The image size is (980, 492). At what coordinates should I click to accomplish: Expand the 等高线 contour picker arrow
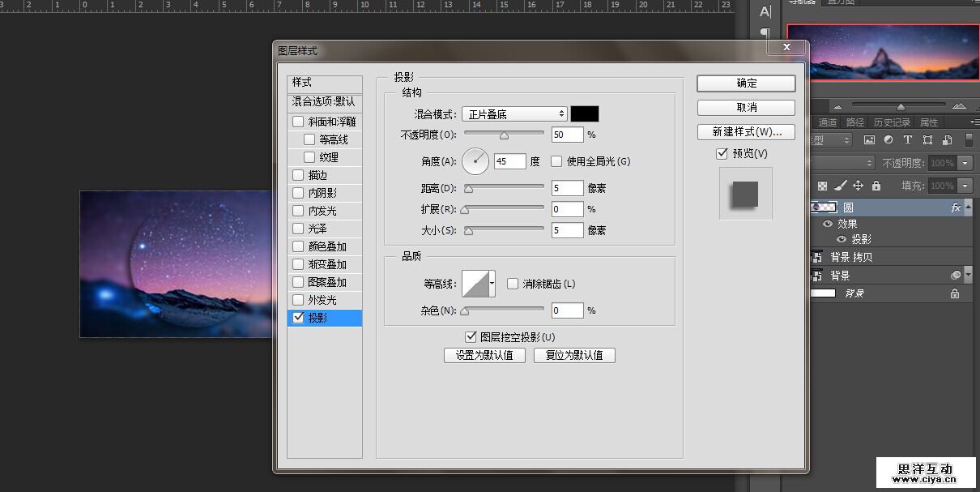(492, 284)
